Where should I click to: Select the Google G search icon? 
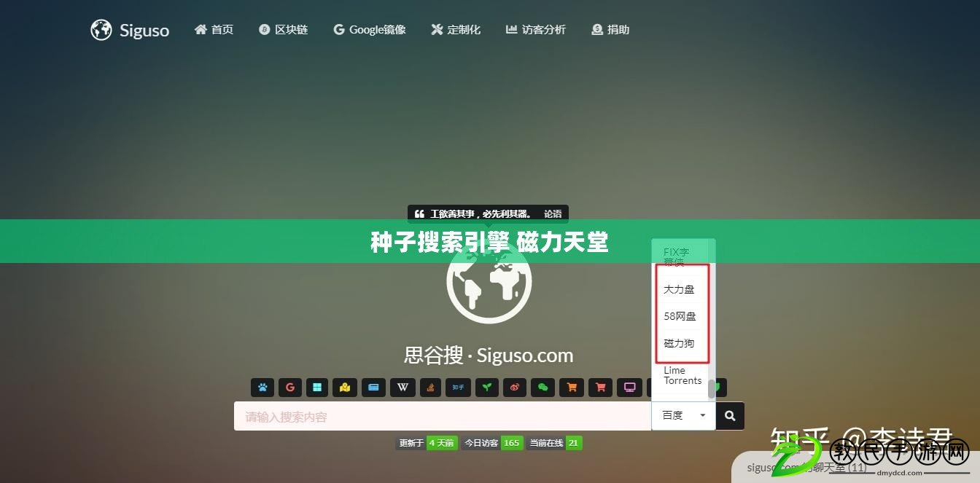pos(290,388)
